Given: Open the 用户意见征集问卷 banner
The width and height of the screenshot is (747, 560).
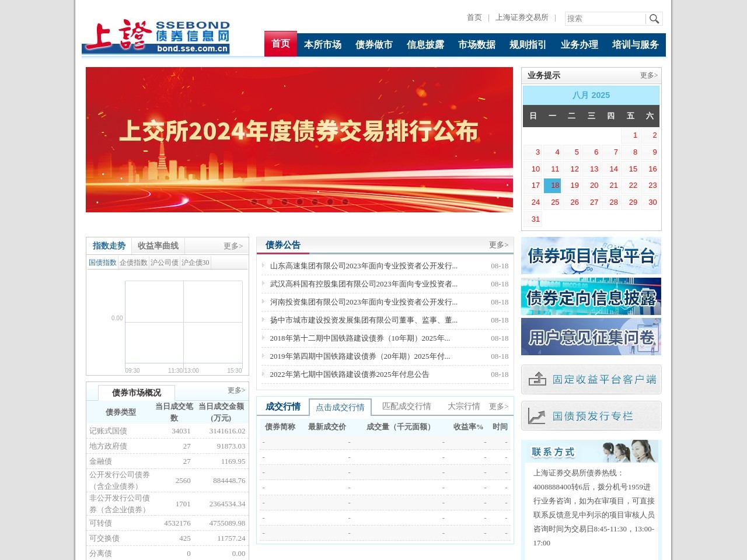Looking at the screenshot, I should 591,337.
